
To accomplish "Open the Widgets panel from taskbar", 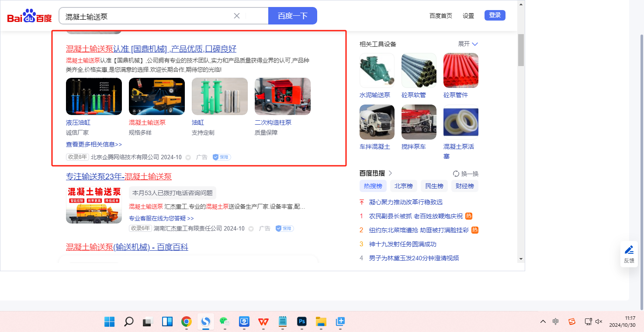I will click(167, 322).
